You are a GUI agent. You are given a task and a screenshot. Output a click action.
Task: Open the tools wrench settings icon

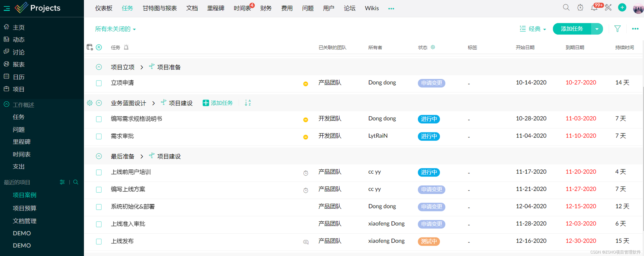[x=608, y=8]
